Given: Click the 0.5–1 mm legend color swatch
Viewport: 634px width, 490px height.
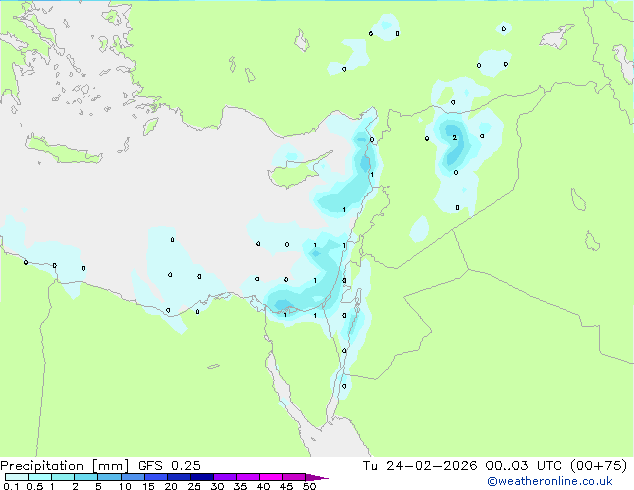Looking at the screenshot, I should point(40,477).
